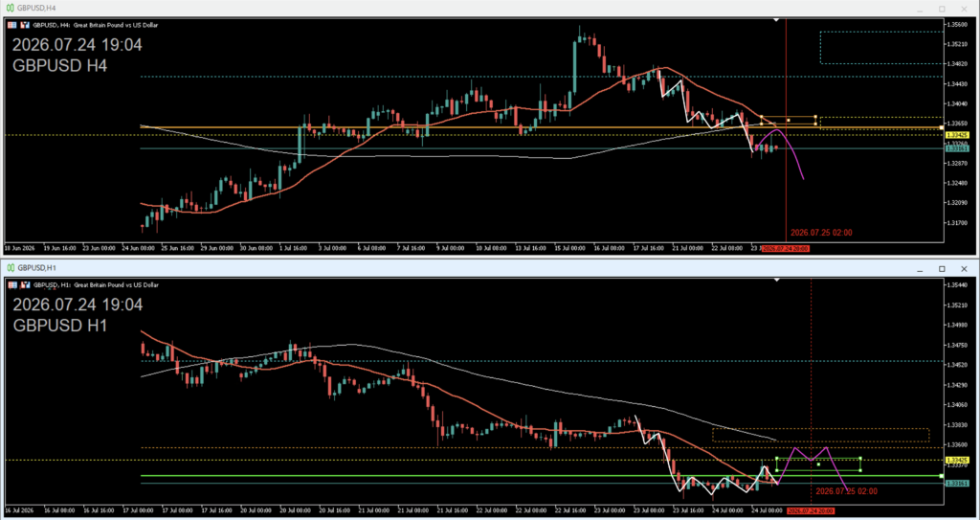Click the 'GBPUSD,H1' window title text
Image resolution: width=980 pixels, height=520 pixels.
coord(37,268)
